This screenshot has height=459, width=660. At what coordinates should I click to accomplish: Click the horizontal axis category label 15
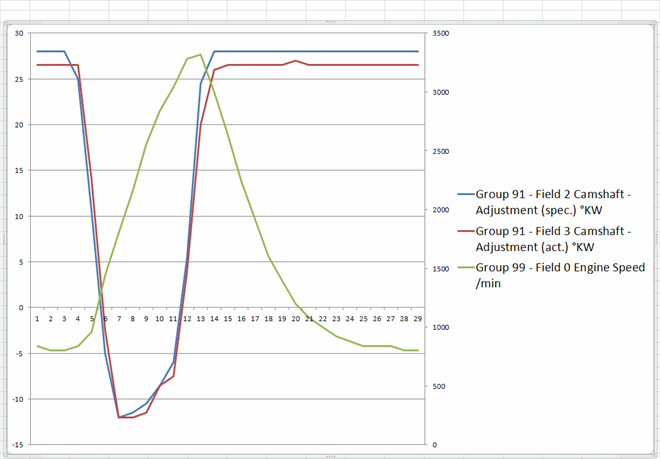pos(228,319)
